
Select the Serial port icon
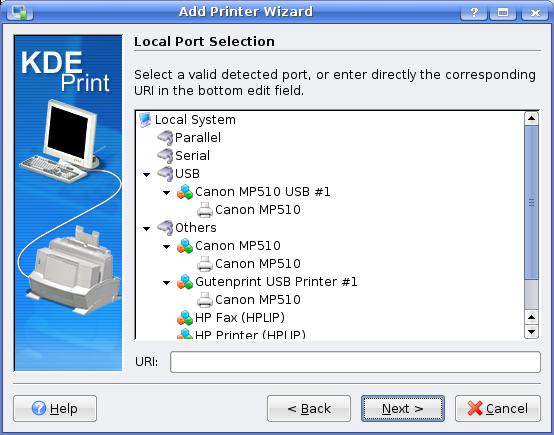click(165, 155)
